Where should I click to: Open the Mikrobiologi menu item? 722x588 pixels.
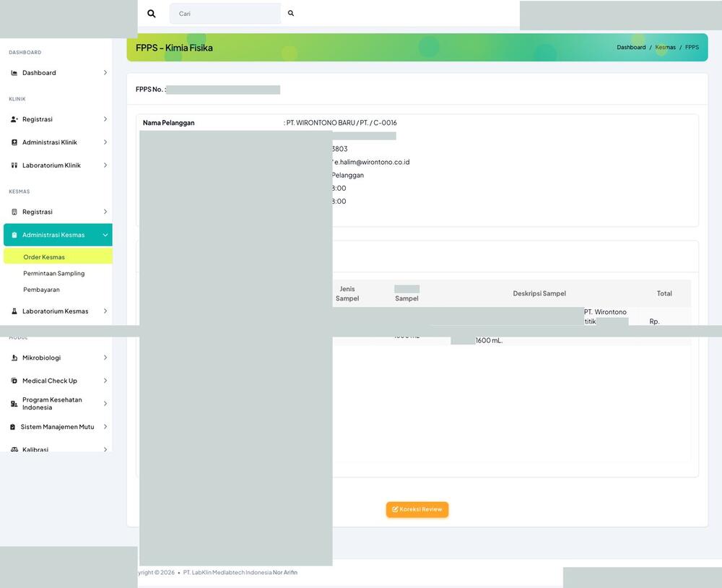[58, 358]
